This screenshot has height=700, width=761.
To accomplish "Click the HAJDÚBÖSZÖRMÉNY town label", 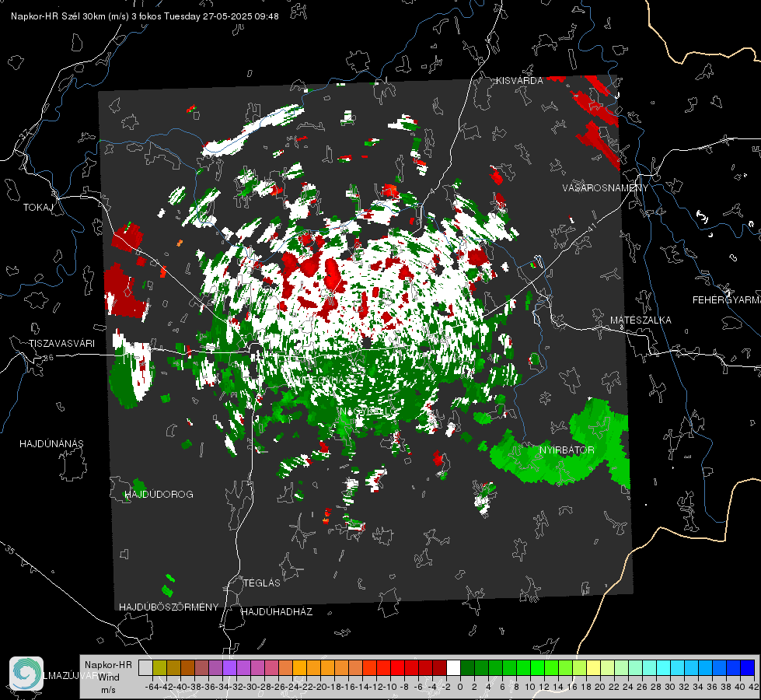I will coord(169,607).
